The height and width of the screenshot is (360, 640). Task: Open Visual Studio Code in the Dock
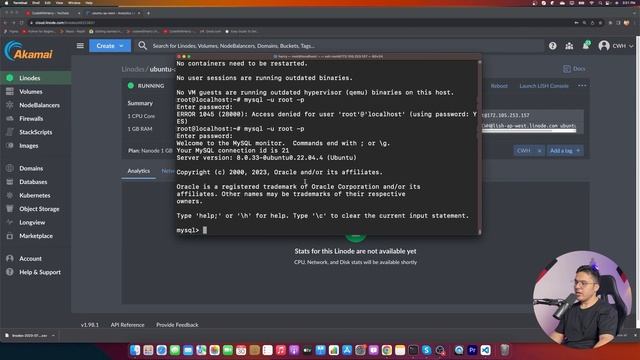point(485,350)
